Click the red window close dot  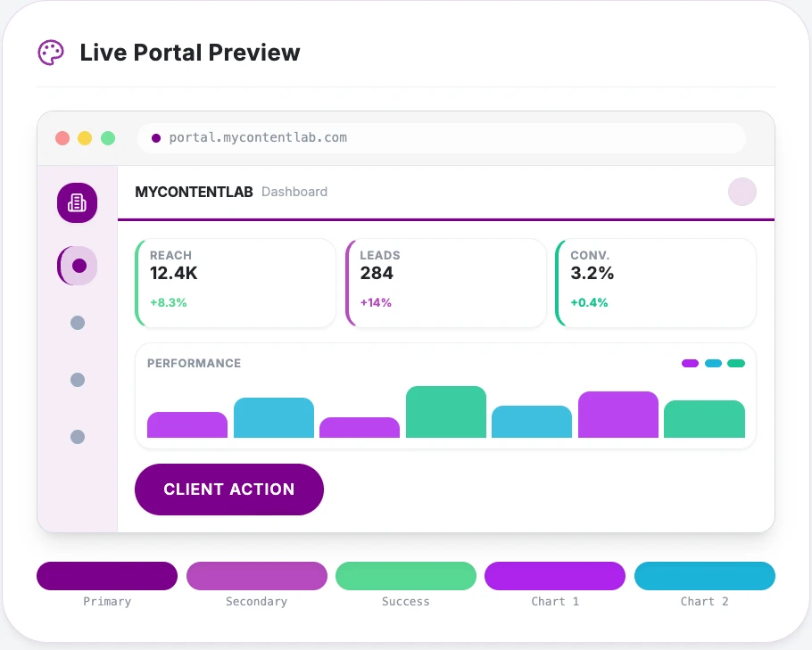62,138
